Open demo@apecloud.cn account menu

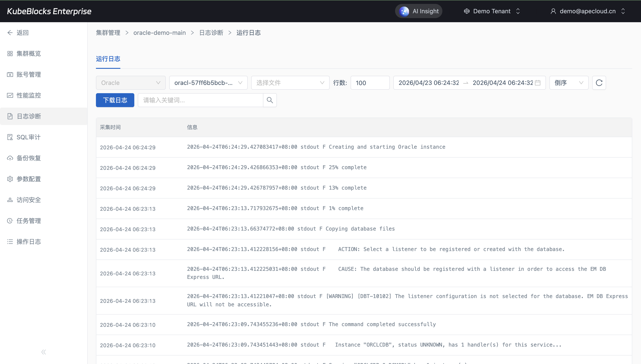[587, 11]
